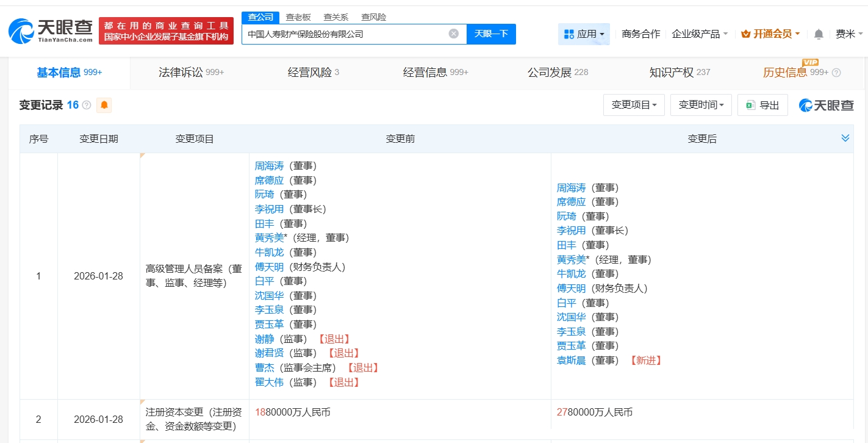Expand the table with double chevron icon

[x=845, y=139]
